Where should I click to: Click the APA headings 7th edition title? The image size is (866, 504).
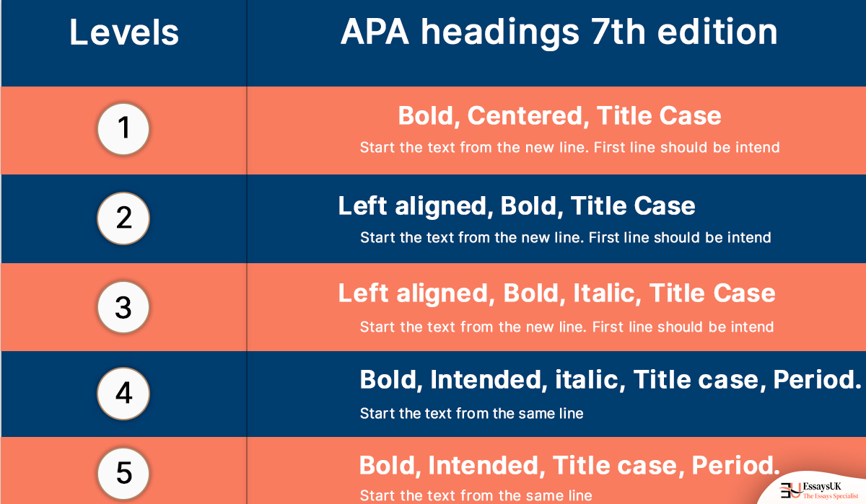[559, 32]
